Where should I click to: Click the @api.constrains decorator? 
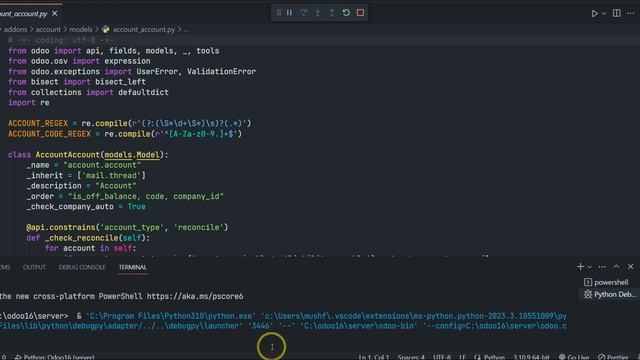pyautogui.click(x=60, y=227)
